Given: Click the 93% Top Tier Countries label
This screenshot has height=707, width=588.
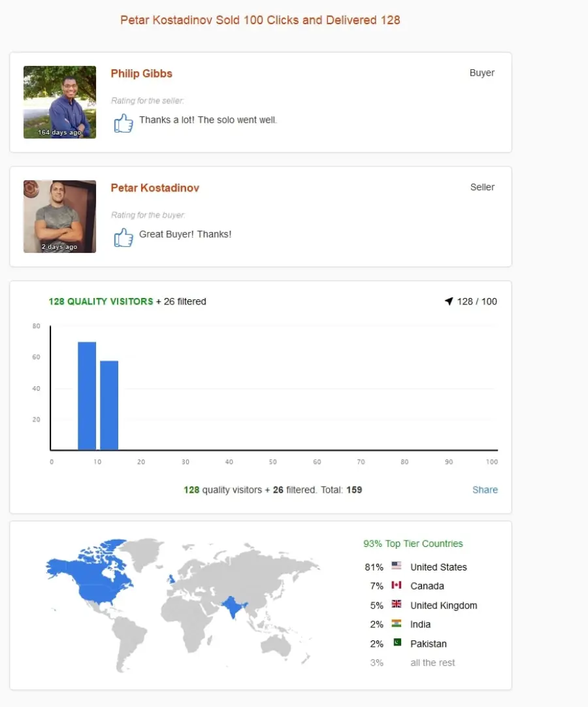Looking at the screenshot, I should (413, 544).
